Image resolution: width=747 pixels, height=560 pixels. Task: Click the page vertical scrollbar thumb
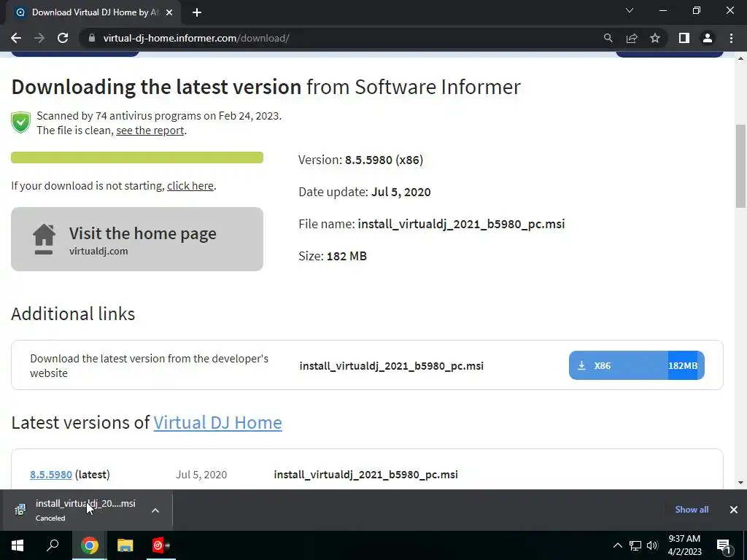pyautogui.click(x=740, y=166)
